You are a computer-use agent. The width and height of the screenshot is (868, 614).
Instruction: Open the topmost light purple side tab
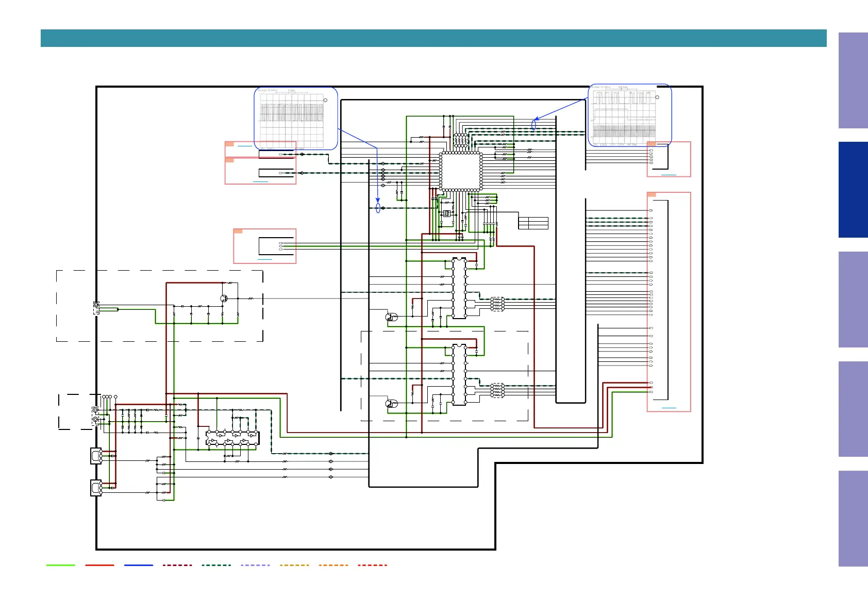pos(853,80)
